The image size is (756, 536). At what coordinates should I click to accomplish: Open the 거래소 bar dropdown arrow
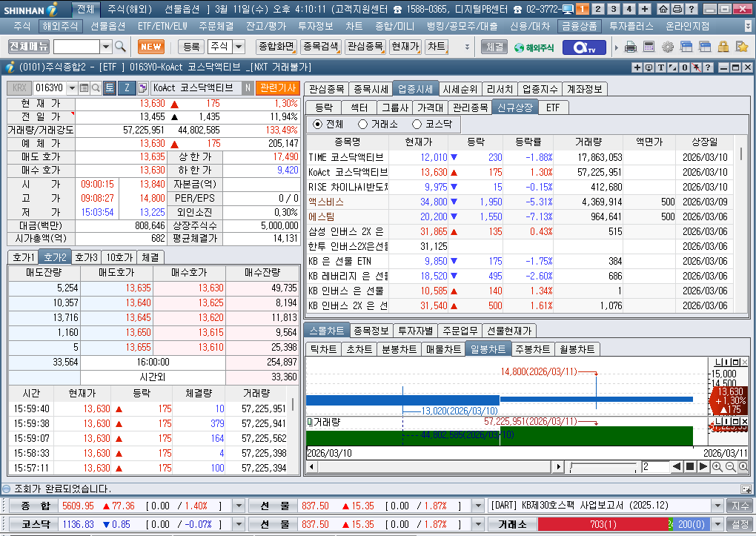718,524
